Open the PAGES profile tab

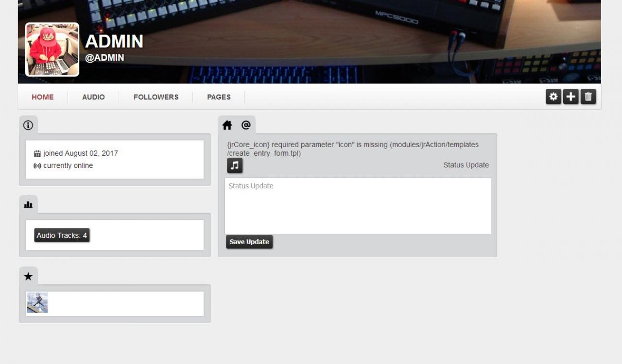point(219,97)
